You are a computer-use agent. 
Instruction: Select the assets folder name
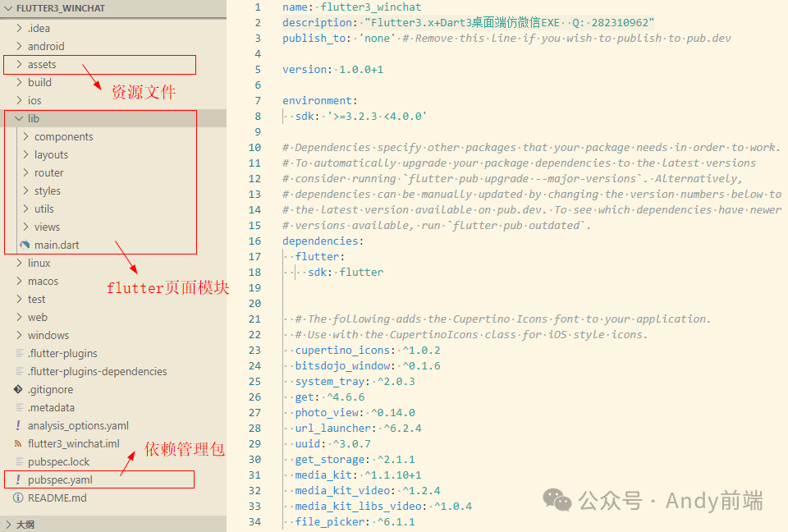(42, 64)
